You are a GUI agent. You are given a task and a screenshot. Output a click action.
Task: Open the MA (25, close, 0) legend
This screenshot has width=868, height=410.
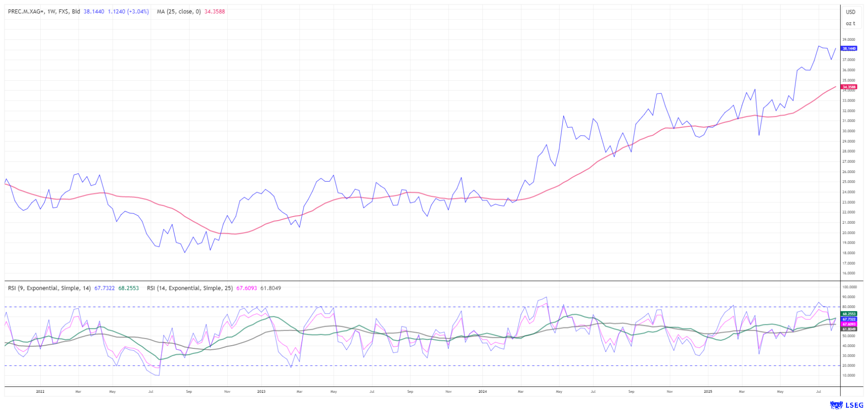[x=178, y=12]
